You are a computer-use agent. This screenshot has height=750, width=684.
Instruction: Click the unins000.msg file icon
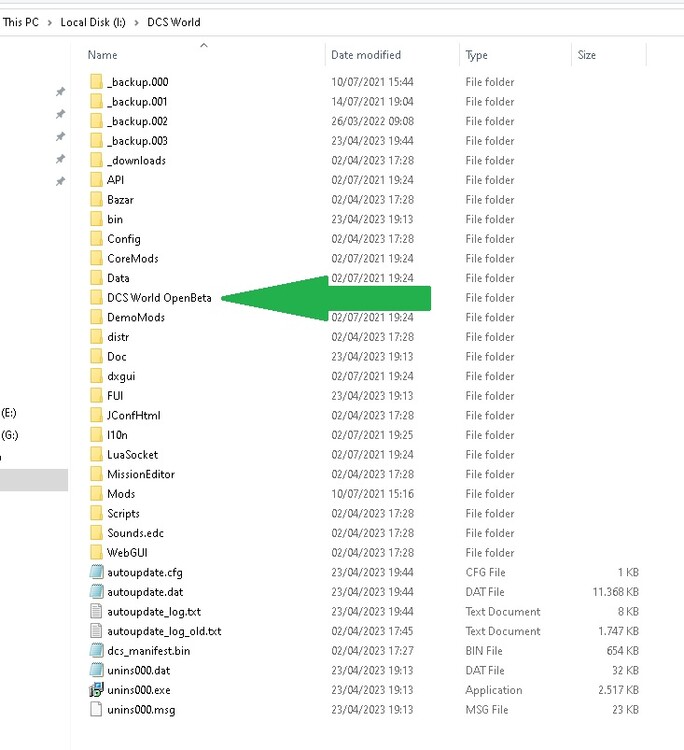96,709
